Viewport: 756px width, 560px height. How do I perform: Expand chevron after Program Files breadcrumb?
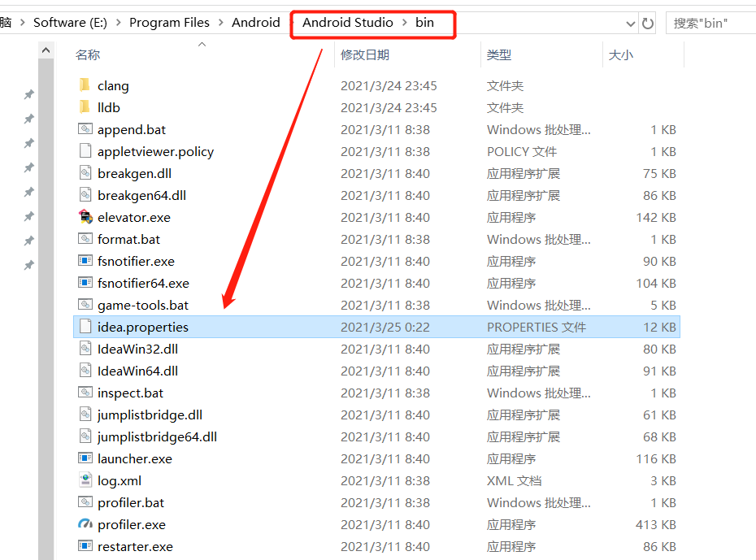tap(221, 23)
